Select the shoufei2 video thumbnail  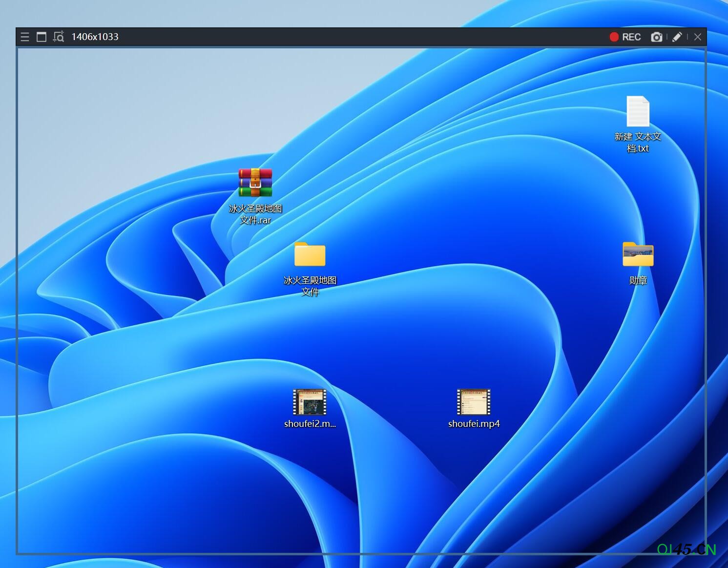tap(310, 402)
